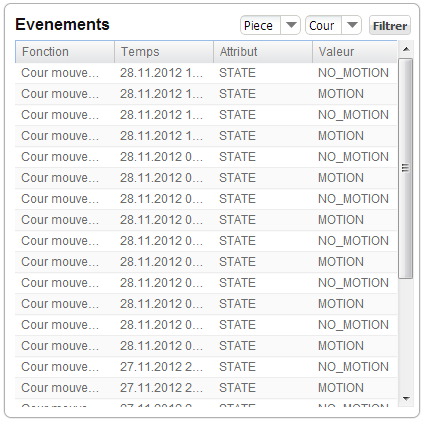The height and width of the screenshot is (424, 425).
Task: Sort by the Temps column header
Action: tap(164, 52)
